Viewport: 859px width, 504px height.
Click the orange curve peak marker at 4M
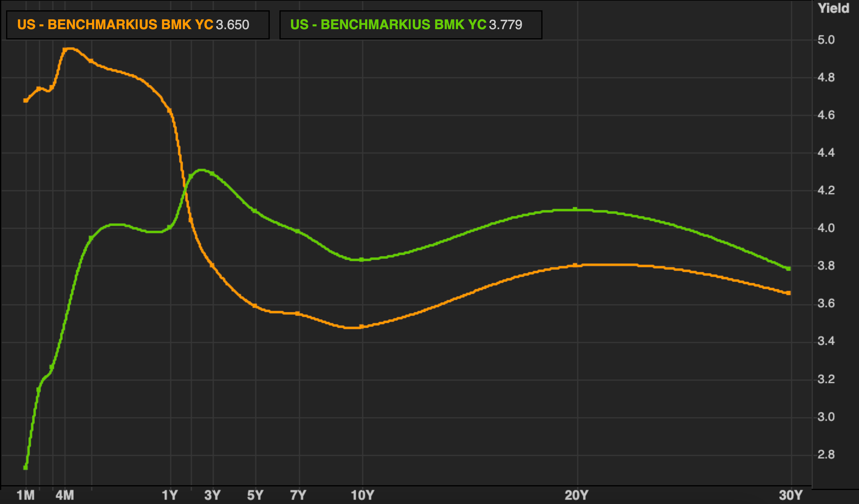65,50
